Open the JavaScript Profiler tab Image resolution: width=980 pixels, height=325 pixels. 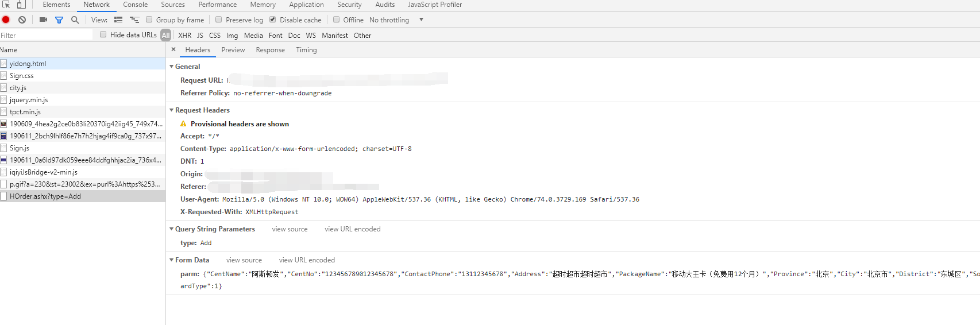point(435,5)
